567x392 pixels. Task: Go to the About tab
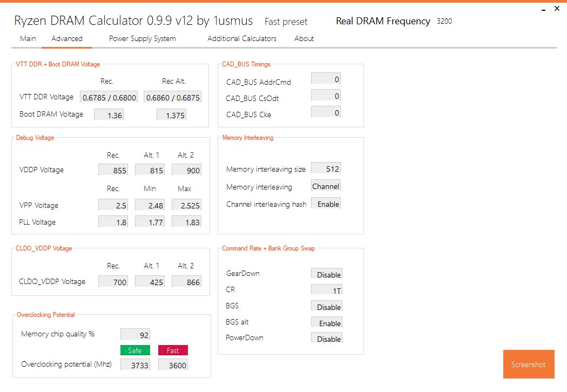coord(304,38)
